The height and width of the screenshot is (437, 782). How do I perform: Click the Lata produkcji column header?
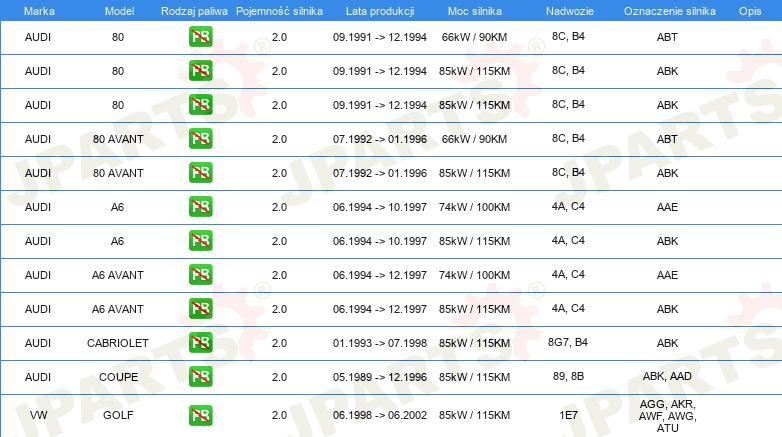380,11
